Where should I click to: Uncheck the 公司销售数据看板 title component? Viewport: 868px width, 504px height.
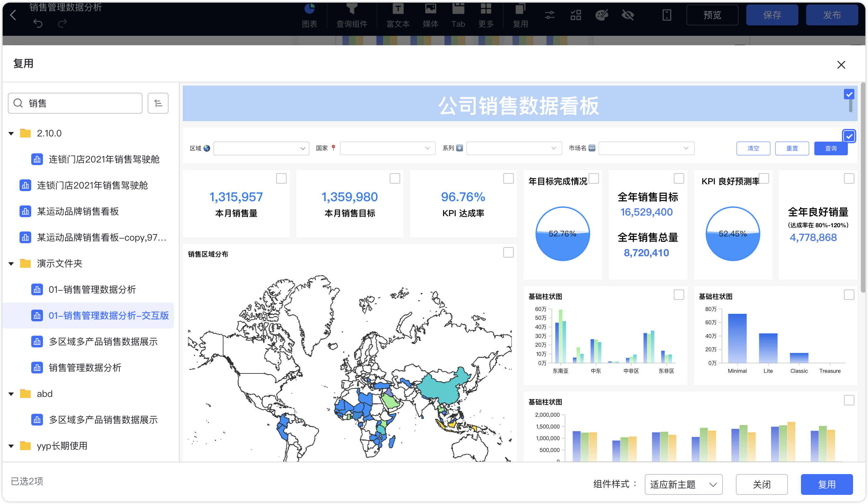pos(849,94)
